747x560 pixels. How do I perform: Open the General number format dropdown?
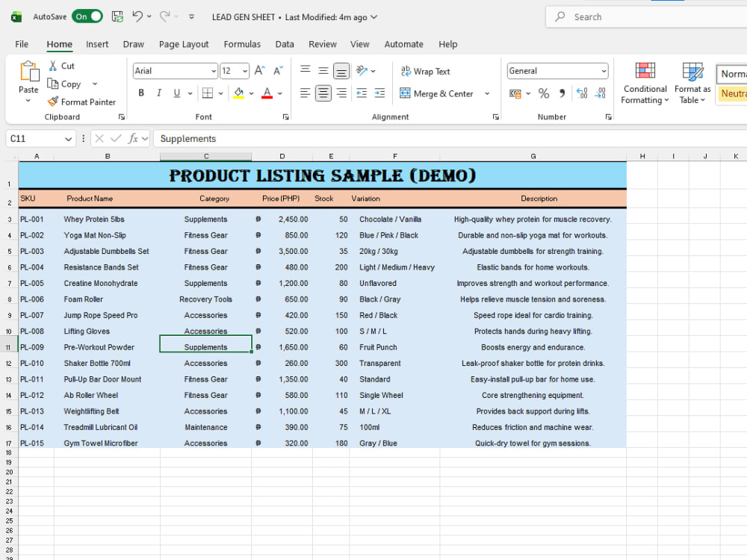pyautogui.click(x=604, y=71)
